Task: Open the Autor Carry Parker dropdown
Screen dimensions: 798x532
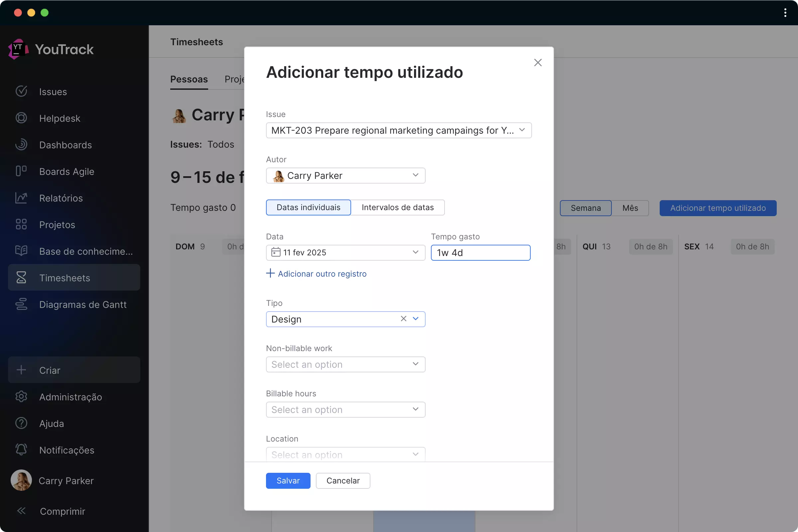Action: 345,176
